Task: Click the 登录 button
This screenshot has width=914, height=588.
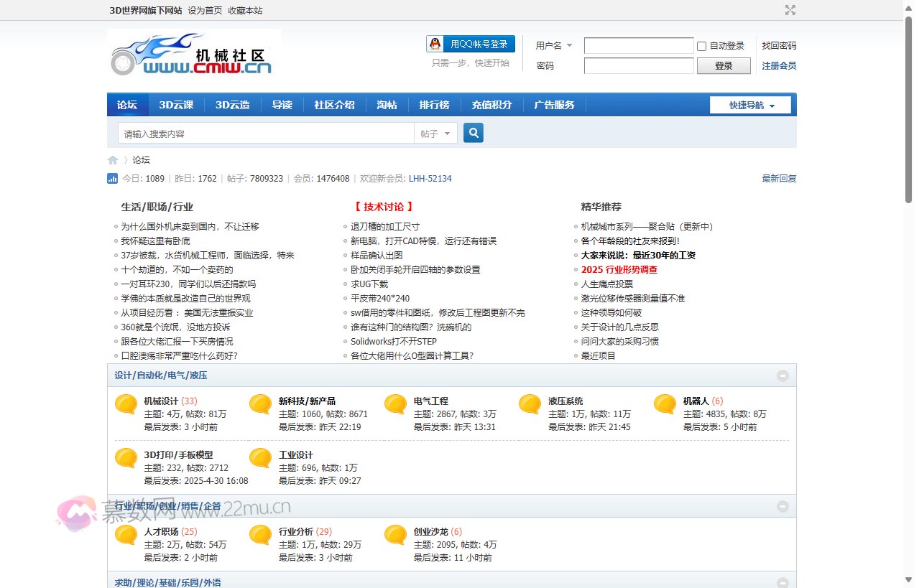Action: pyautogui.click(x=724, y=66)
